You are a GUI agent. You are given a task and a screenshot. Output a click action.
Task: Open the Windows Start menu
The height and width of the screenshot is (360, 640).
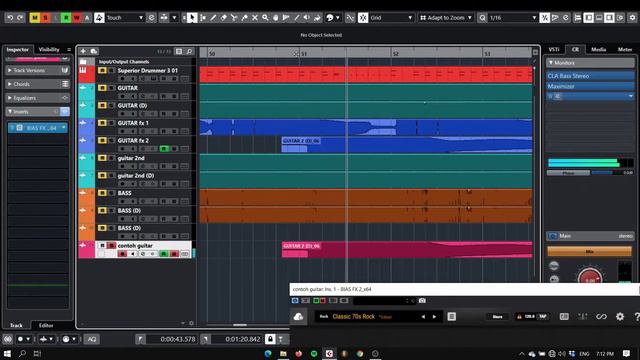[7, 353]
